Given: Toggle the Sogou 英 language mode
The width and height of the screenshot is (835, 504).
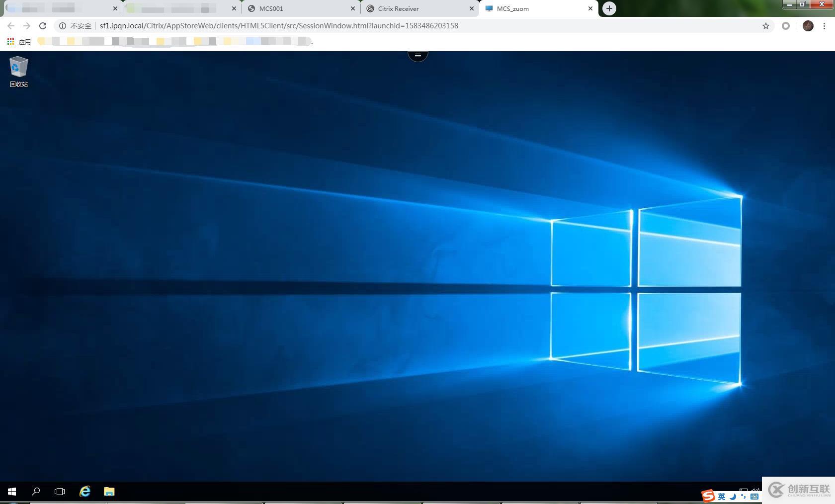Looking at the screenshot, I should click(x=722, y=496).
